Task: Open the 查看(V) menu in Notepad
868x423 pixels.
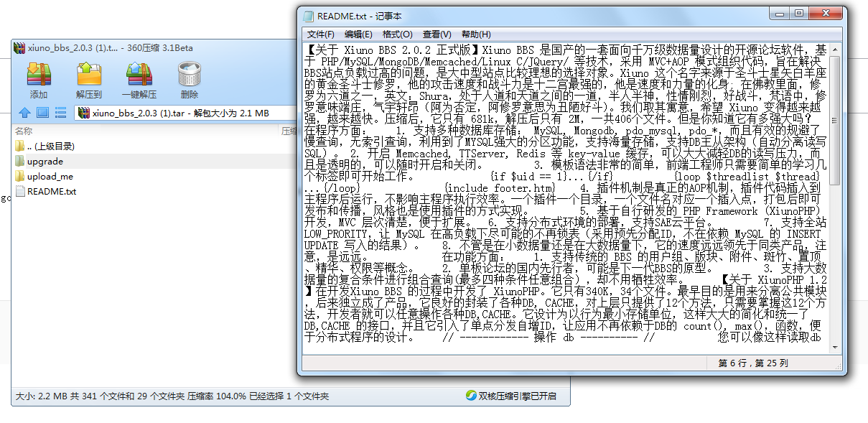Action: (x=437, y=34)
